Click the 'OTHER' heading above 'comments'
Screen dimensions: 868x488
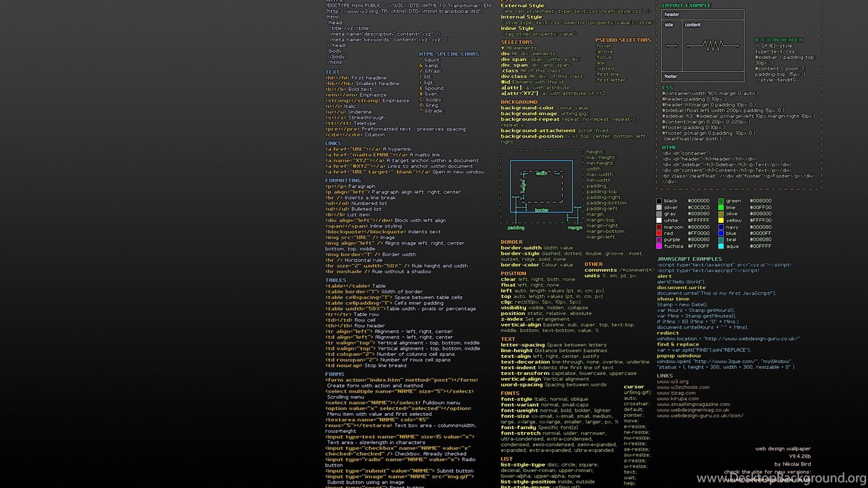593,264
